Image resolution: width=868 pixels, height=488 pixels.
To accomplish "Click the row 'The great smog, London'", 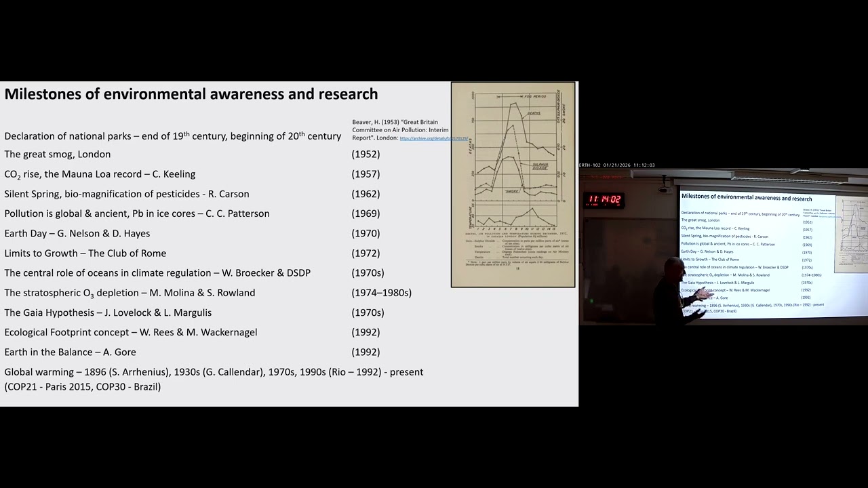I will [x=58, y=155].
